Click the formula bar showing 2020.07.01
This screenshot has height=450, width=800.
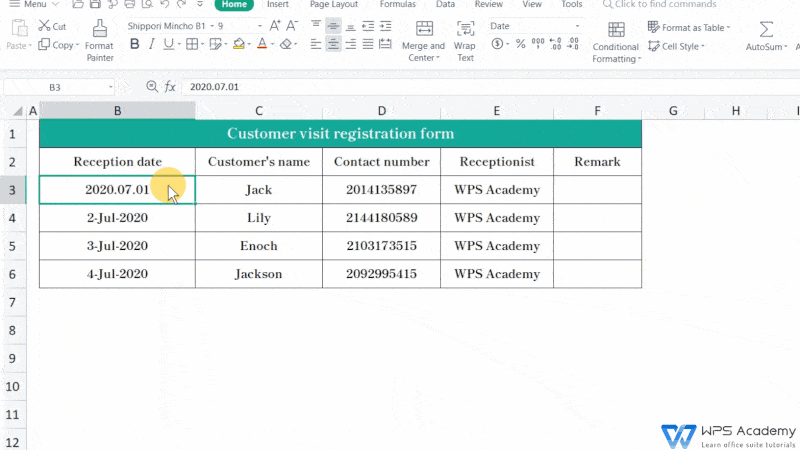click(x=490, y=87)
